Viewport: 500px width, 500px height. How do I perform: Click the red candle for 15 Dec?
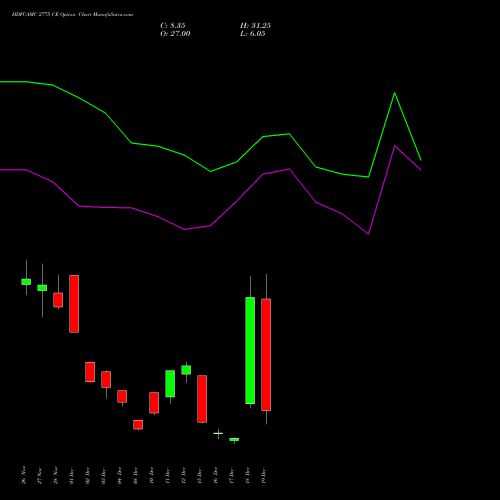202,399
